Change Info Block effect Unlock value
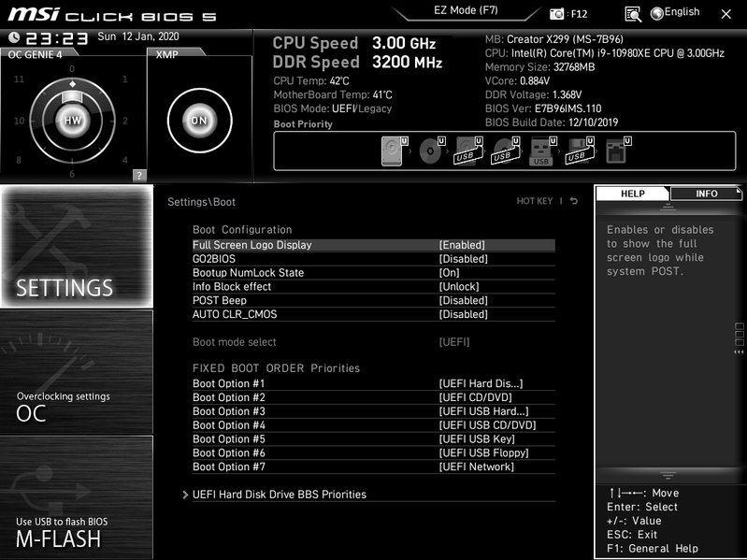The image size is (747, 560). (459, 286)
